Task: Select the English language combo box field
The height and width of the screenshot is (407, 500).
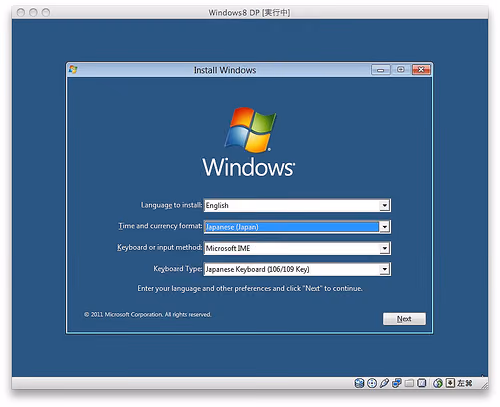Action: coord(297,205)
